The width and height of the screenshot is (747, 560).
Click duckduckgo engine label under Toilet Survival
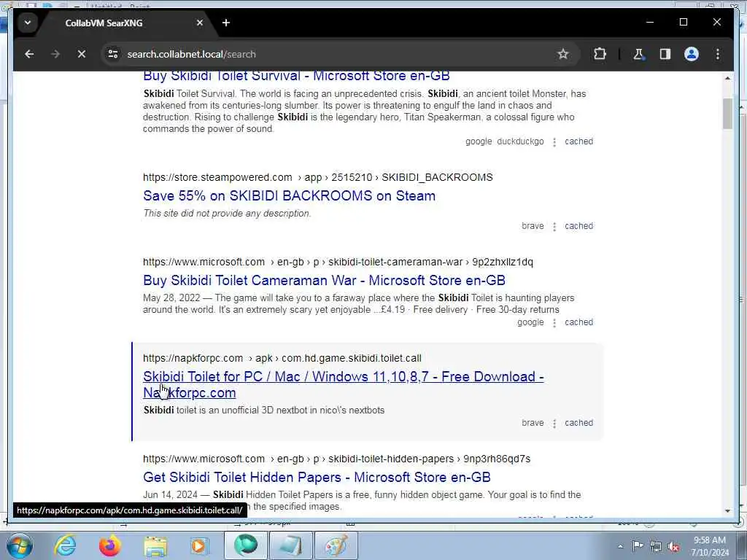click(x=520, y=141)
